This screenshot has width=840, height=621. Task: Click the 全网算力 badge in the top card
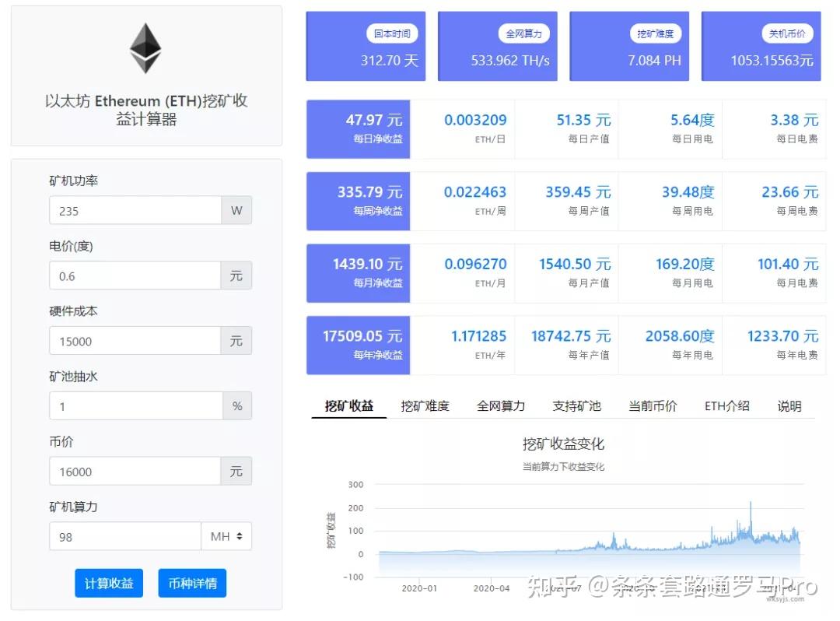[524, 33]
